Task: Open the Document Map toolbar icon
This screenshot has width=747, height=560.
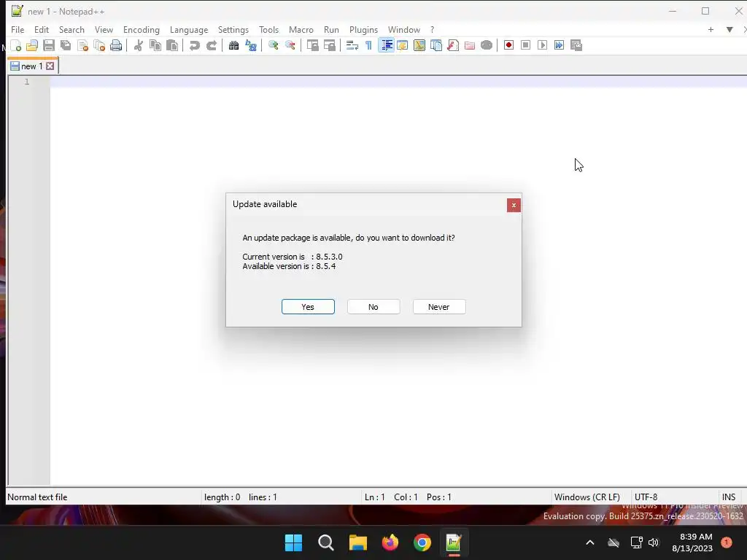Action: (419, 45)
